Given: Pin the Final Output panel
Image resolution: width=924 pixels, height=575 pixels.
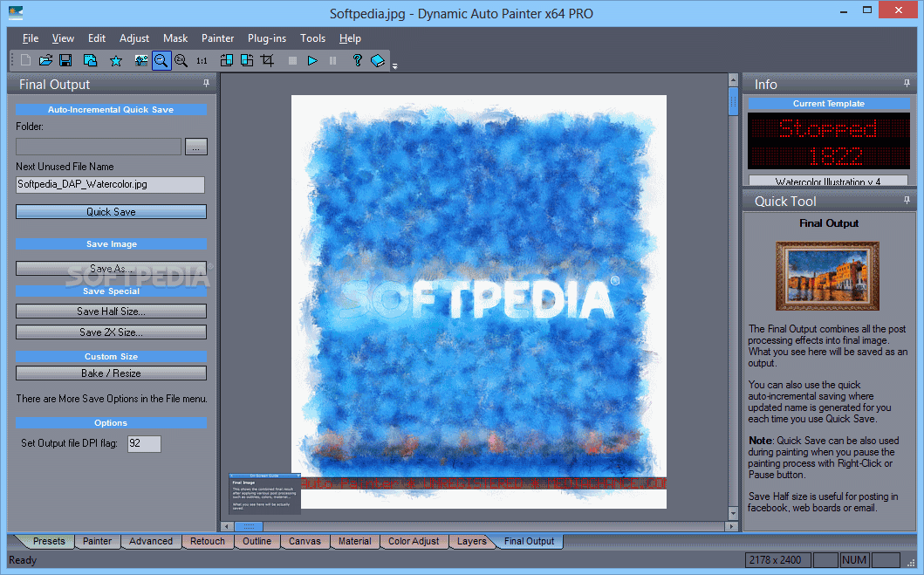Looking at the screenshot, I should click(x=206, y=84).
